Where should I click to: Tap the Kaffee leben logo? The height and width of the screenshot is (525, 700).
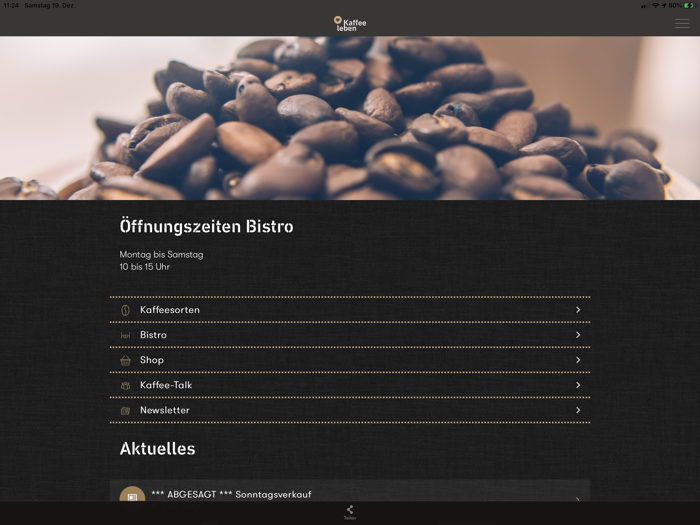click(x=350, y=24)
